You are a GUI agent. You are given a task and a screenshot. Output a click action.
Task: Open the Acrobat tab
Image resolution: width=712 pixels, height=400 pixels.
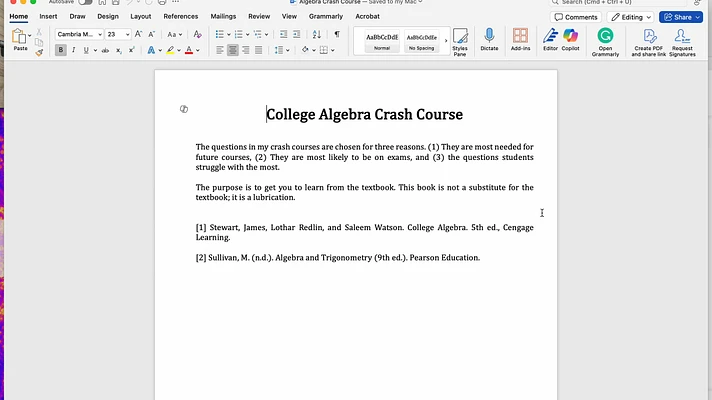point(367,16)
